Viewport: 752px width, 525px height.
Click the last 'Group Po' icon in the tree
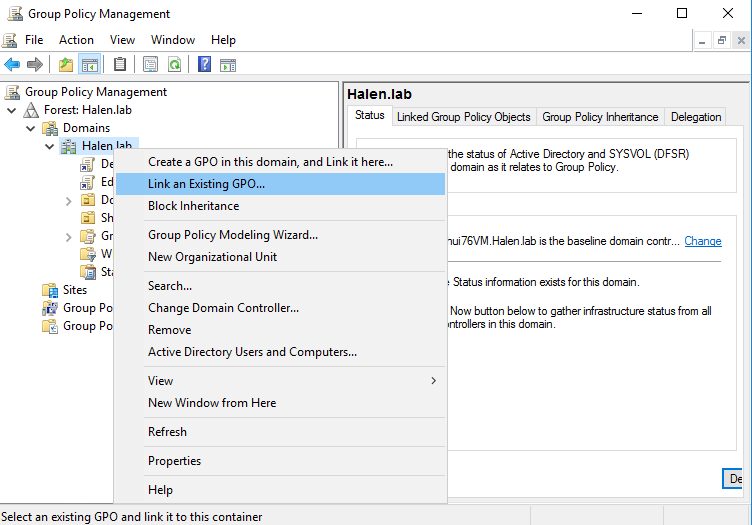coord(50,326)
